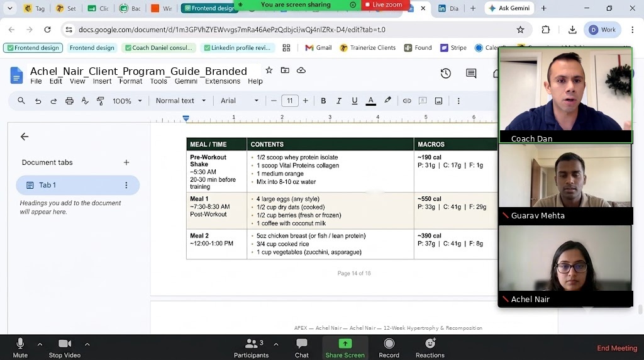Open the View menu

[x=77, y=81]
